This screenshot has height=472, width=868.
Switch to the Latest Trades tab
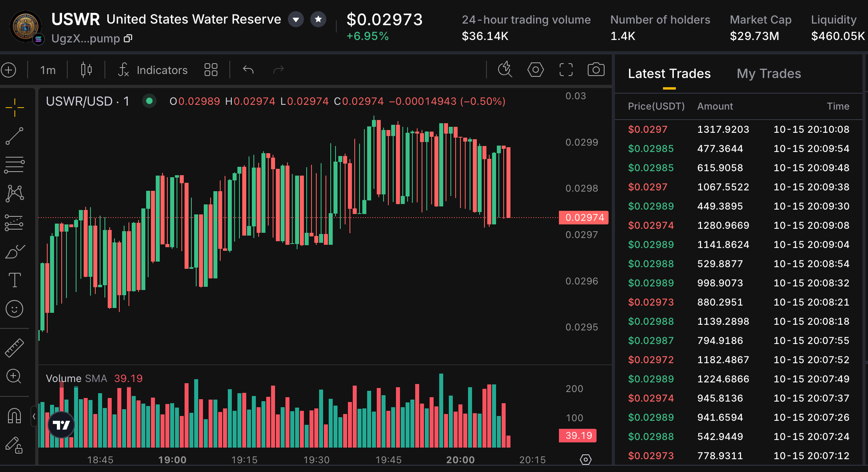tap(669, 74)
